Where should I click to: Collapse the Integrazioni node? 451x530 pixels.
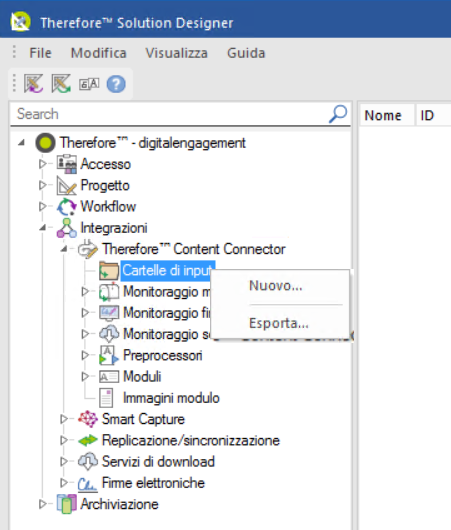(x=43, y=228)
